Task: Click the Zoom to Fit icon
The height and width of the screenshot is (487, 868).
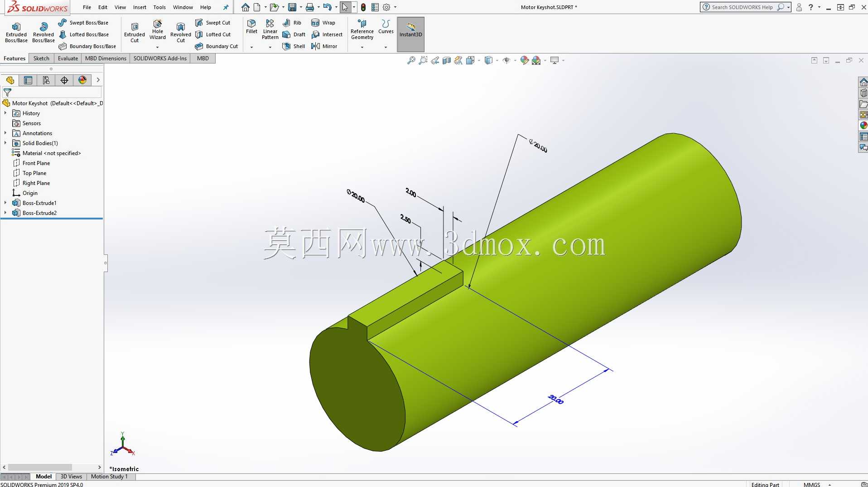Action: (x=411, y=60)
